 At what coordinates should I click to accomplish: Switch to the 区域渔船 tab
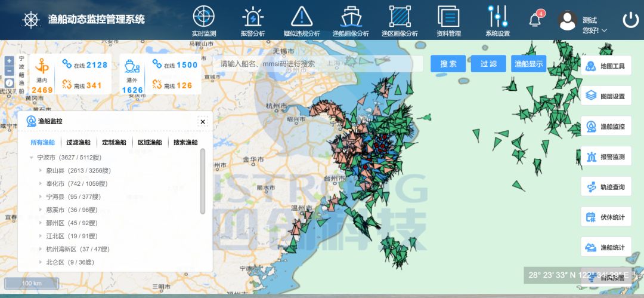(150, 143)
